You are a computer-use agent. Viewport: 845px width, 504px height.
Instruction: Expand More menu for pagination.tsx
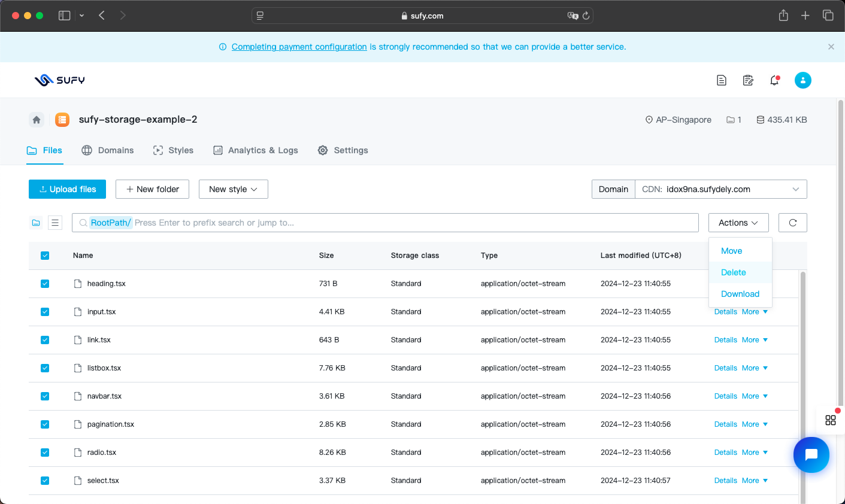(755, 424)
